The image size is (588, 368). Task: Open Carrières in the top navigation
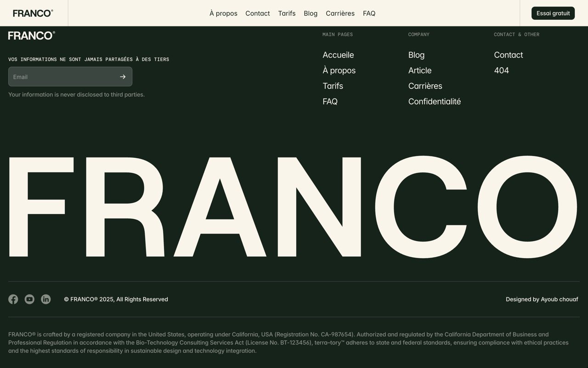pyautogui.click(x=340, y=13)
